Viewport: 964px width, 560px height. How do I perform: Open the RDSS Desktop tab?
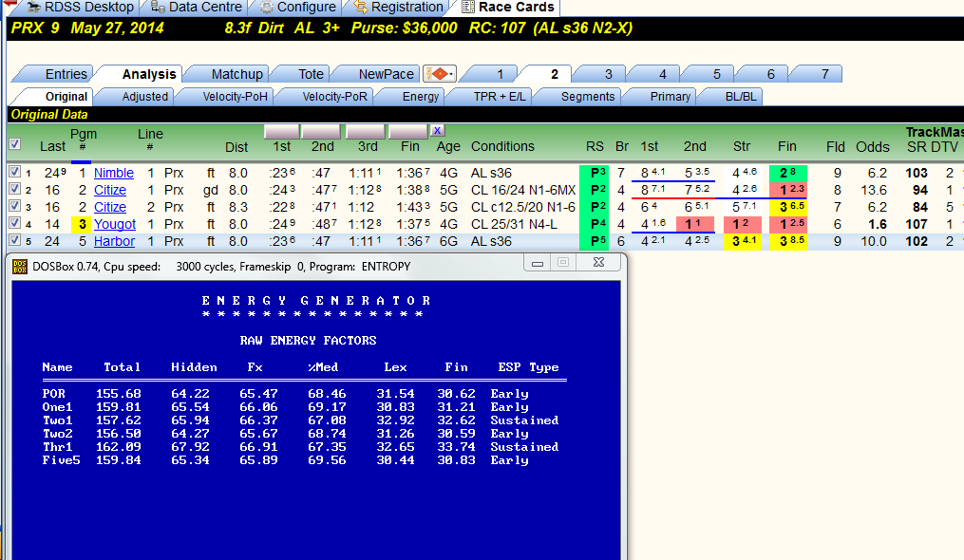(80, 8)
